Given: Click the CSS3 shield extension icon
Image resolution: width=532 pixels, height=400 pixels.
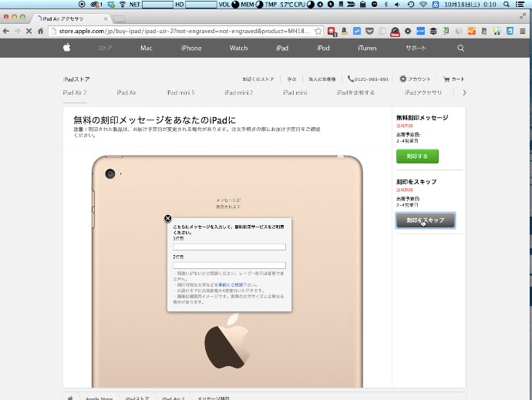Looking at the screenshot, I should tap(510, 31).
